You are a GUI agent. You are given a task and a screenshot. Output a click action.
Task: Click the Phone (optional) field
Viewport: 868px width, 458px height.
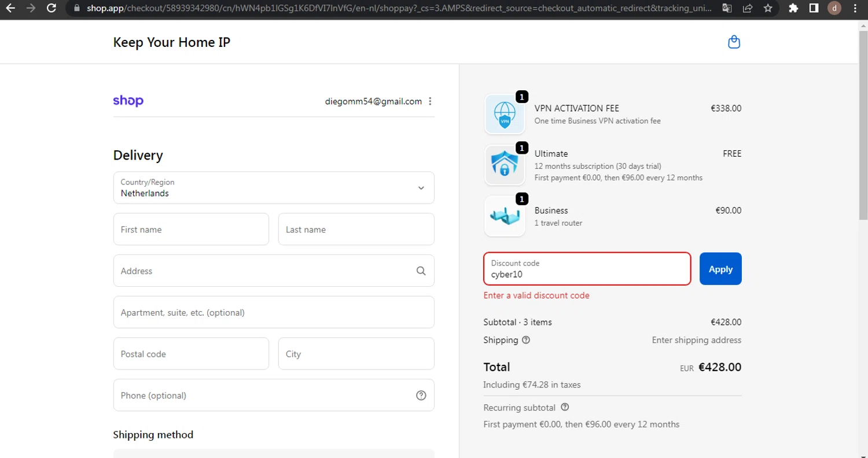tap(274, 396)
